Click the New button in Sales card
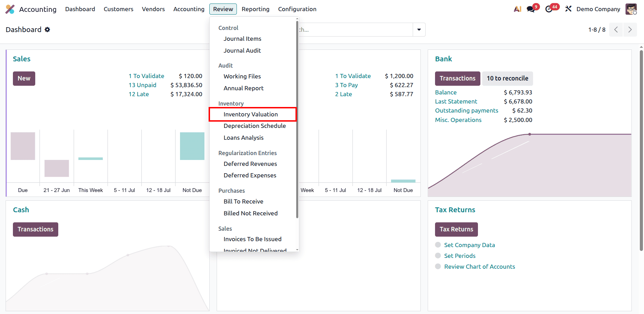Image resolution: width=644 pixels, height=314 pixels. tap(24, 78)
